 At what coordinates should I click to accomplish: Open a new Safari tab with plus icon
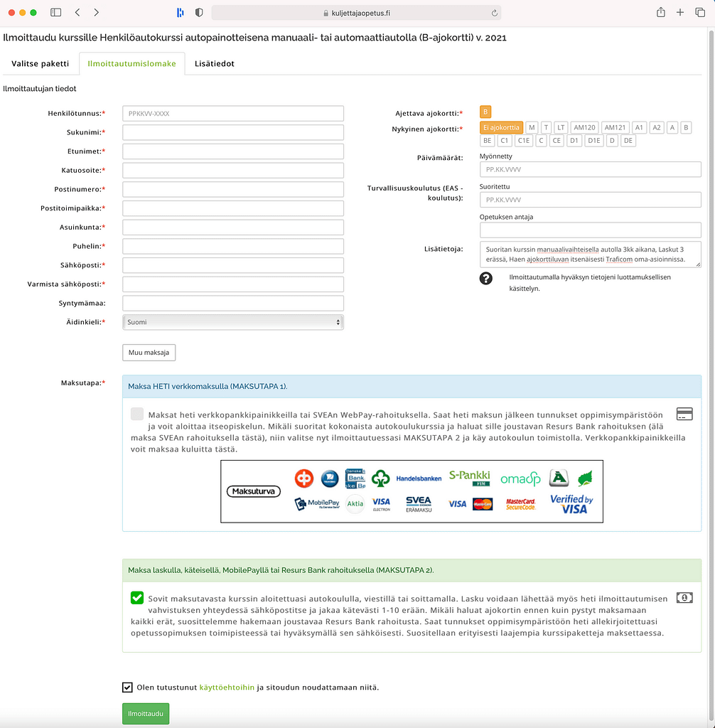(x=680, y=13)
